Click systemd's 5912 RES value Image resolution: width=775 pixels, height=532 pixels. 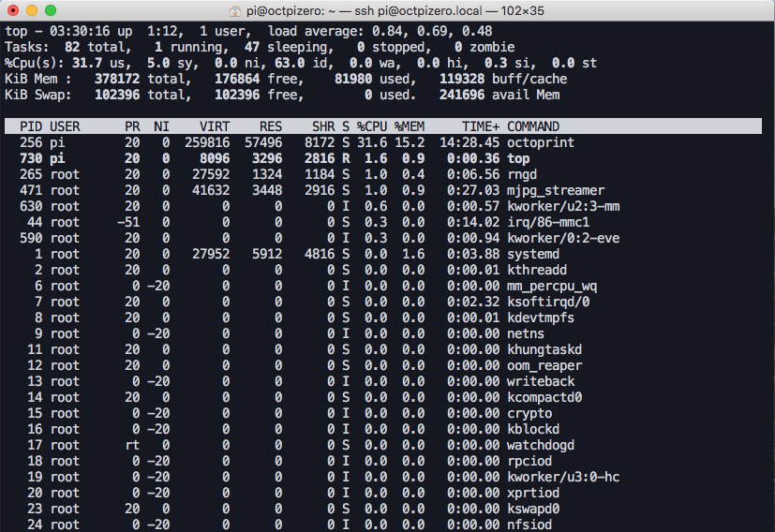coord(267,254)
